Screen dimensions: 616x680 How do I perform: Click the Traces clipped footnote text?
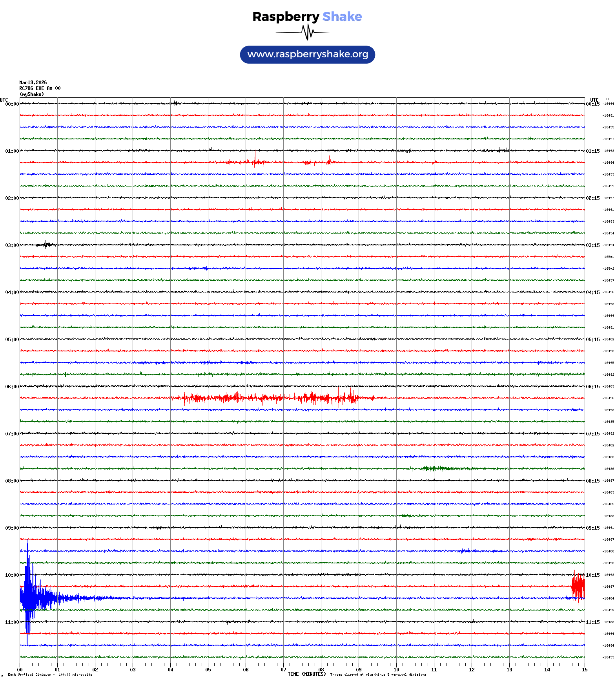[x=378, y=675]
